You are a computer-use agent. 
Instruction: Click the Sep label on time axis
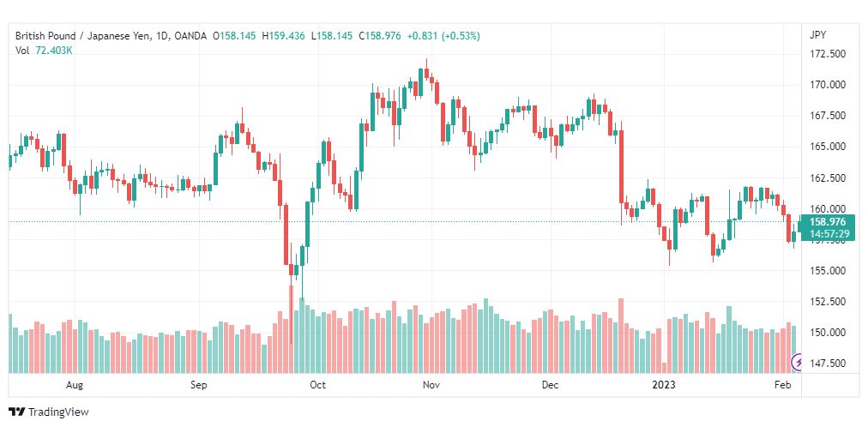(198, 385)
